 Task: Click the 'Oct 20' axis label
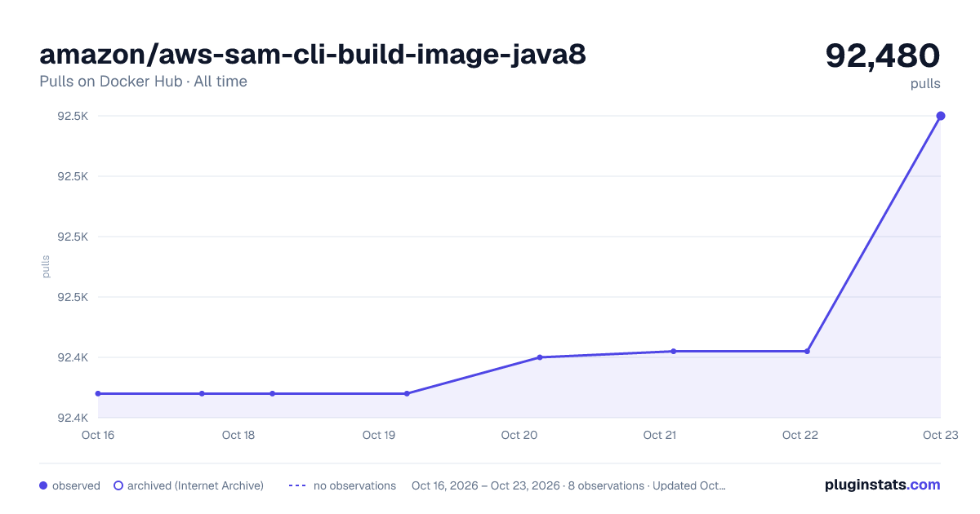click(519, 435)
